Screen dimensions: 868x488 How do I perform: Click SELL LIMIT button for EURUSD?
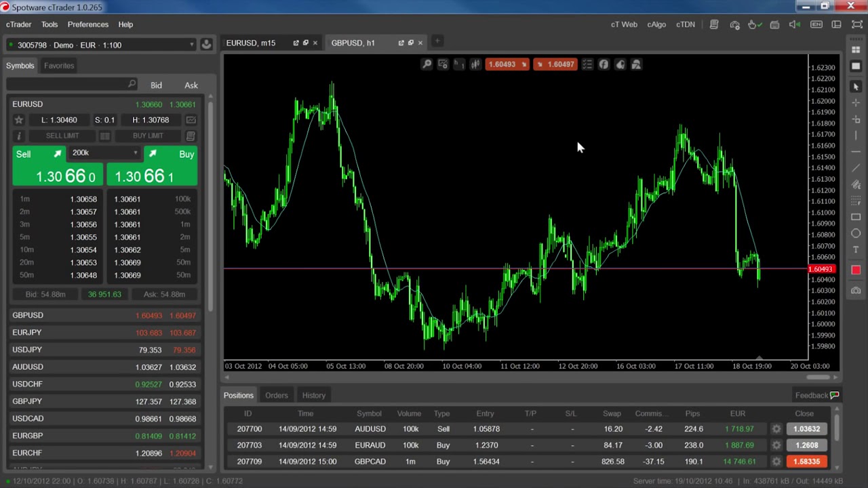(x=62, y=136)
